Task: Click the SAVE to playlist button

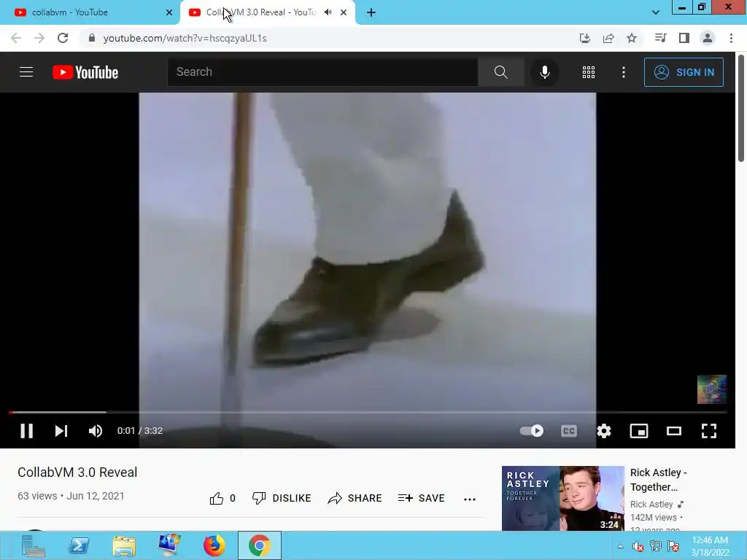Action: 421,498
